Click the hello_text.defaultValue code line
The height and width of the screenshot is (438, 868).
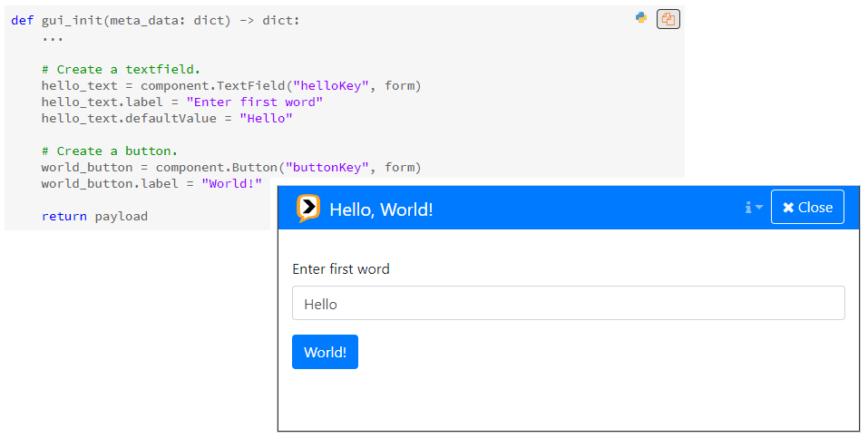pyautogui.click(x=167, y=119)
